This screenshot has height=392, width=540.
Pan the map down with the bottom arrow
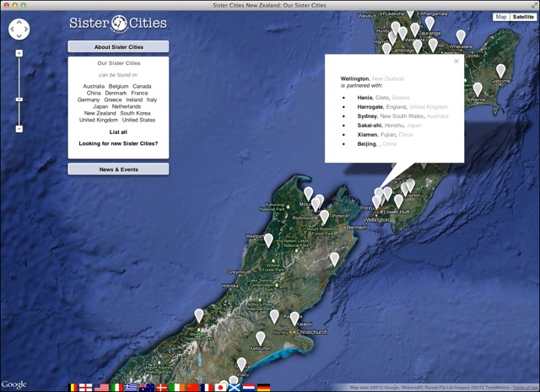19,35
